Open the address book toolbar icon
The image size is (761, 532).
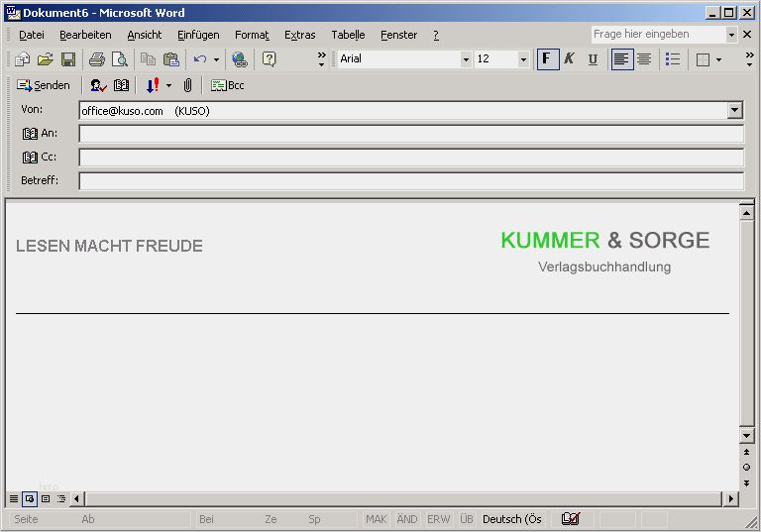121,85
